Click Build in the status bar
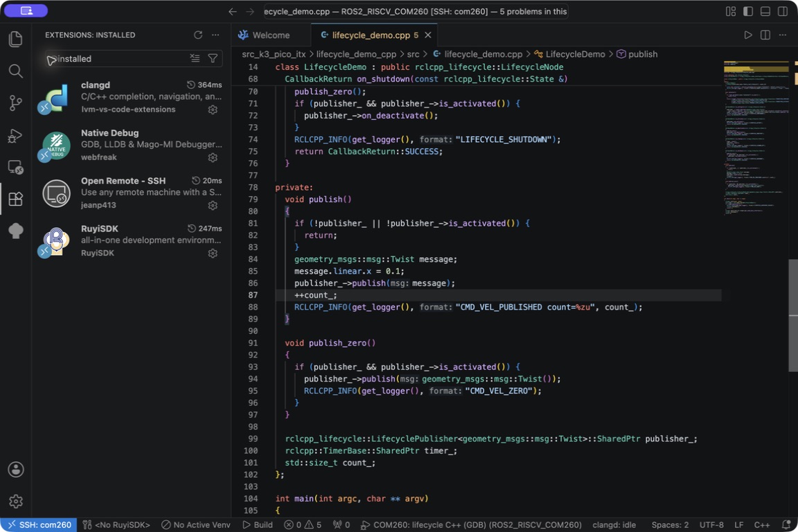Image resolution: width=798 pixels, height=532 pixels. click(257, 525)
